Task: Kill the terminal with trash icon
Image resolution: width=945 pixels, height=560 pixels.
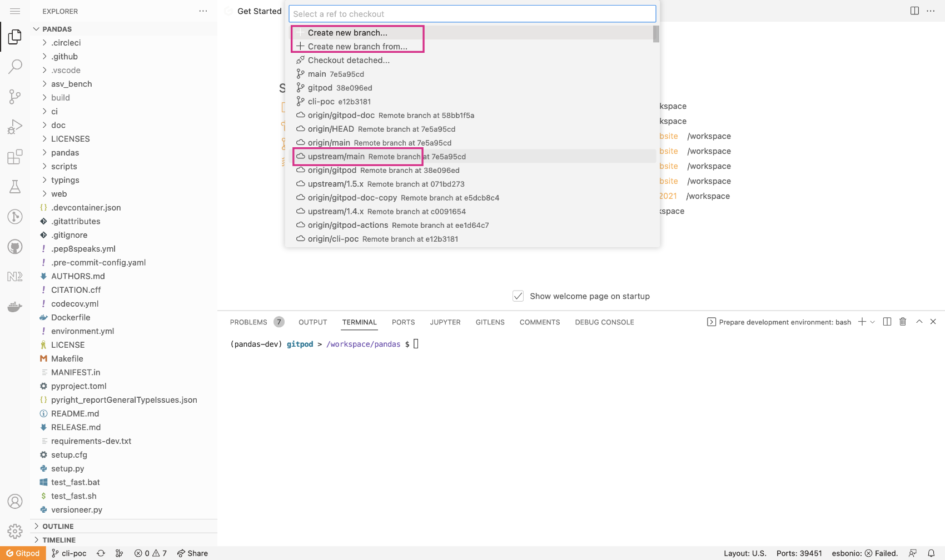Action: (x=902, y=321)
